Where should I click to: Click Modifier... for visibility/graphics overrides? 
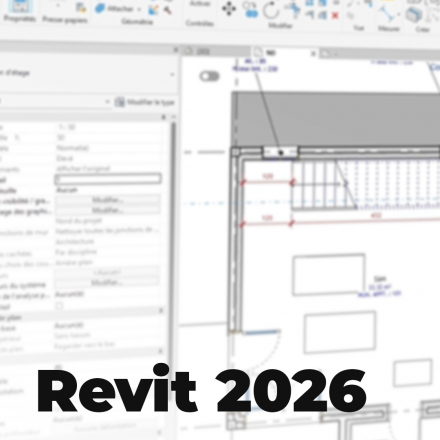click(107, 200)
